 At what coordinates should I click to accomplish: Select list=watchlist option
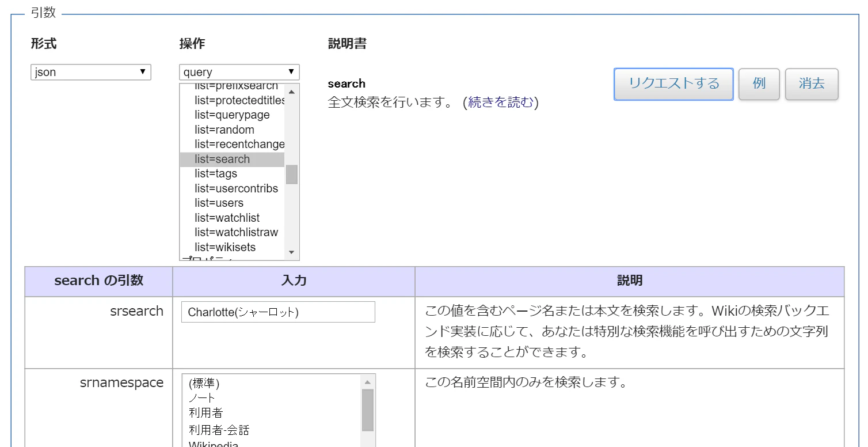coord(233,218)
